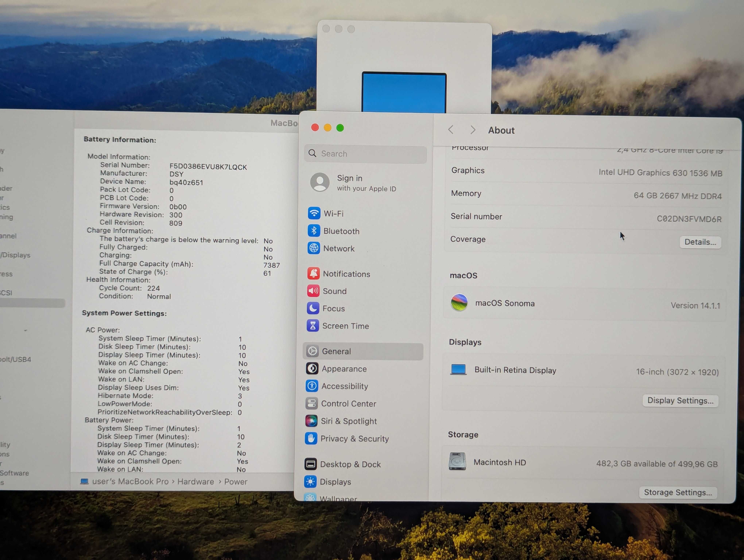This screenshot has width=744, height=560.
Task: Click the search magnifier icon
Action: click(313, 153)
